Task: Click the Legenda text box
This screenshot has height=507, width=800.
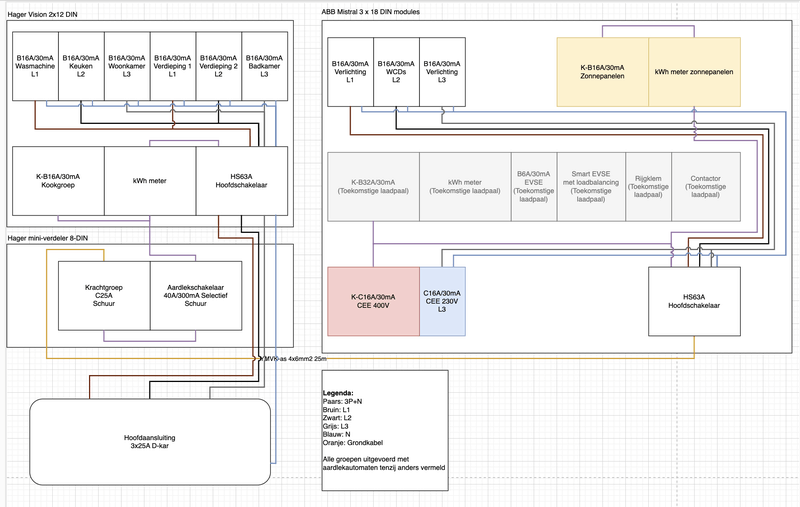Action: pos(385,430)
